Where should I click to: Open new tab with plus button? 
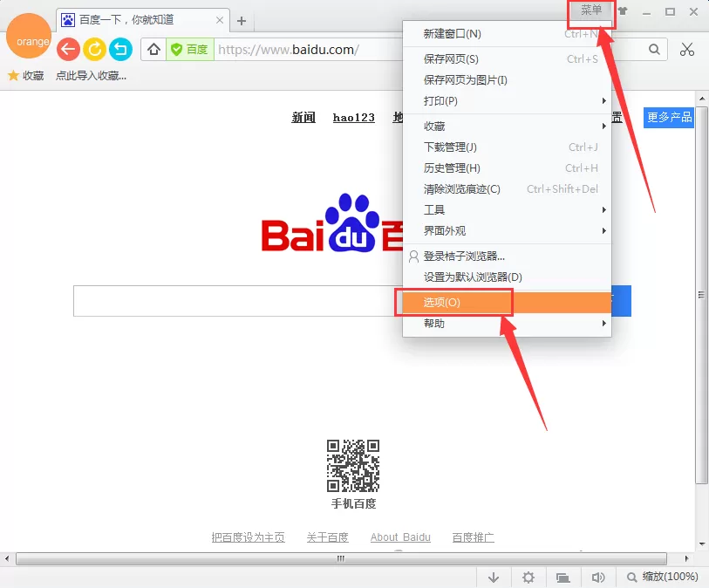(242, 21)
